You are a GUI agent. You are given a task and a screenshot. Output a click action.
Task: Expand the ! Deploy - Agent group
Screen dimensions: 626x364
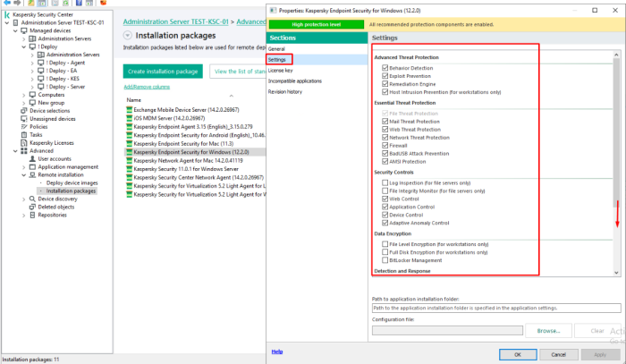coord(32,63)
